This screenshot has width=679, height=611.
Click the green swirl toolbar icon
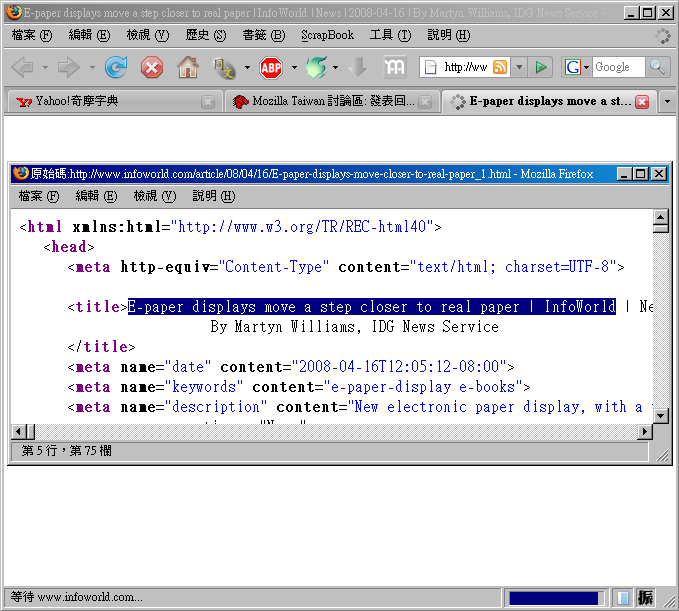[x=316, y=68]
